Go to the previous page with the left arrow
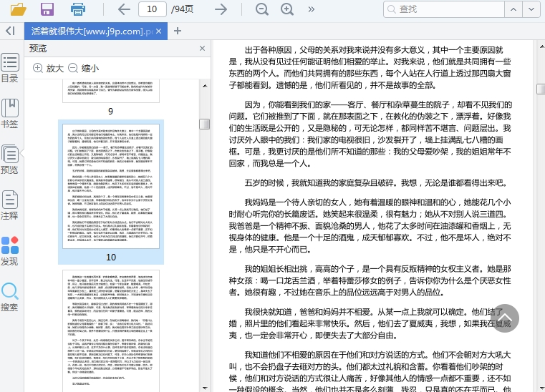545x392 pixels. pyautogui.click(x=124, y=9)
